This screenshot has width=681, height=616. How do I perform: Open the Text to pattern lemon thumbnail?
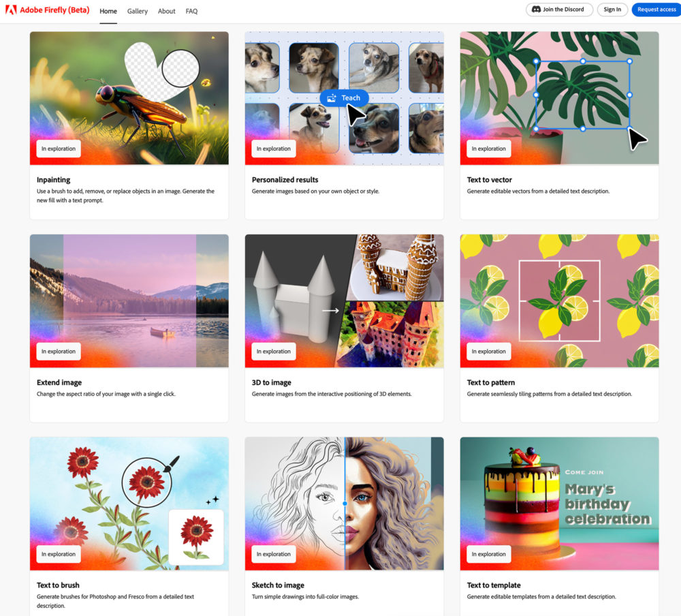[559, 301]
